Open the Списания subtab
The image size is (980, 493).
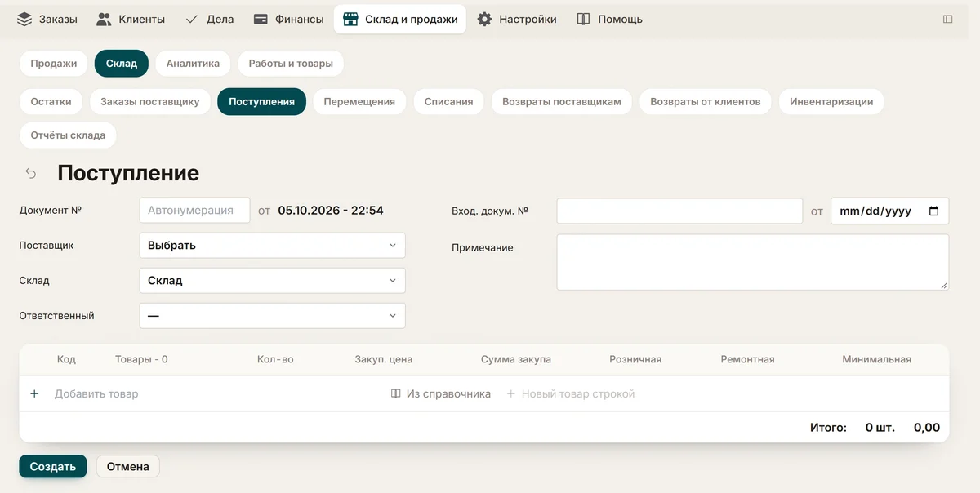point(448,101)
